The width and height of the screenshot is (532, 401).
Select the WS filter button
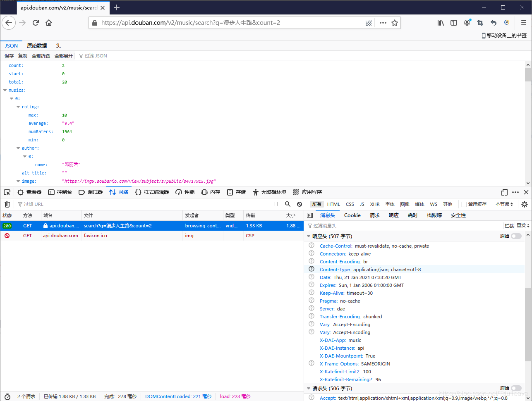[434, 204]
